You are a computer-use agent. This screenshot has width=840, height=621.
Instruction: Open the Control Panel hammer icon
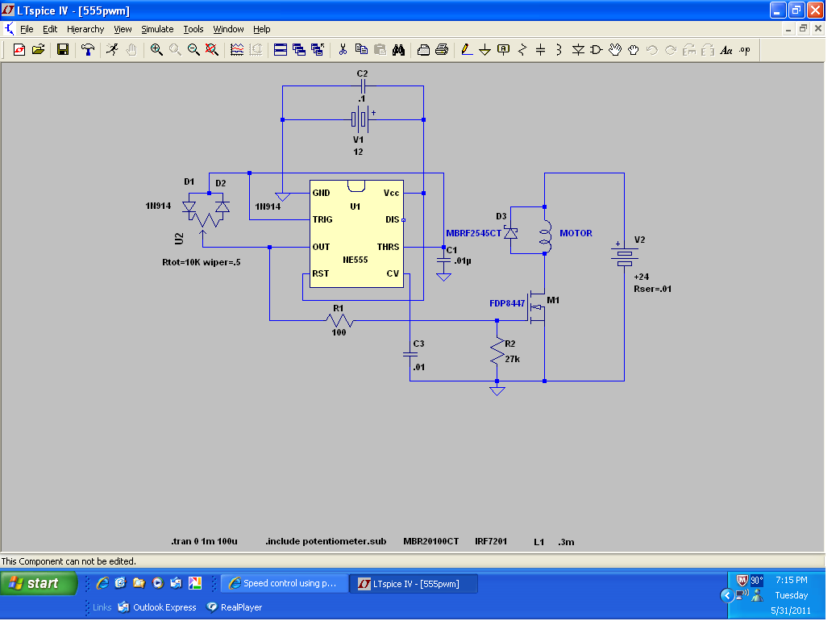[x=88, y=50]
